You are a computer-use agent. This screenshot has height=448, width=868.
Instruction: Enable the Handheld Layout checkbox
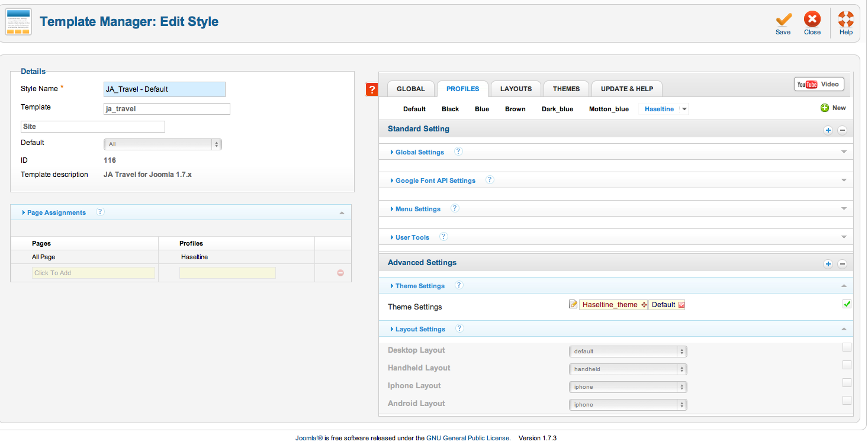[847, 365]
